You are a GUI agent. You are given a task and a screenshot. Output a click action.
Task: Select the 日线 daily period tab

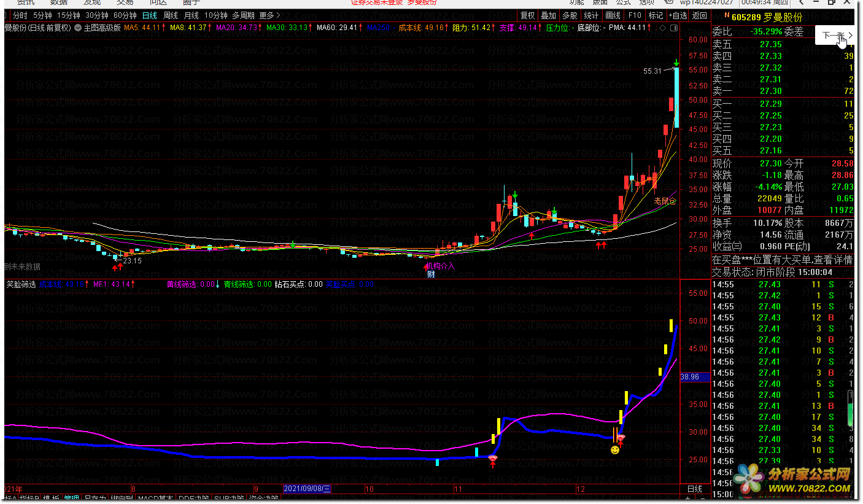(149, 15)
